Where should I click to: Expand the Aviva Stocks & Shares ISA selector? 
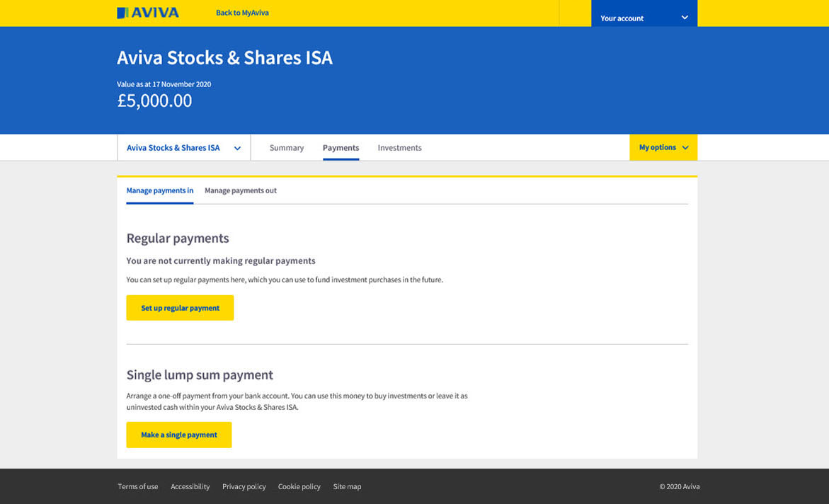(x=183, y=147)
